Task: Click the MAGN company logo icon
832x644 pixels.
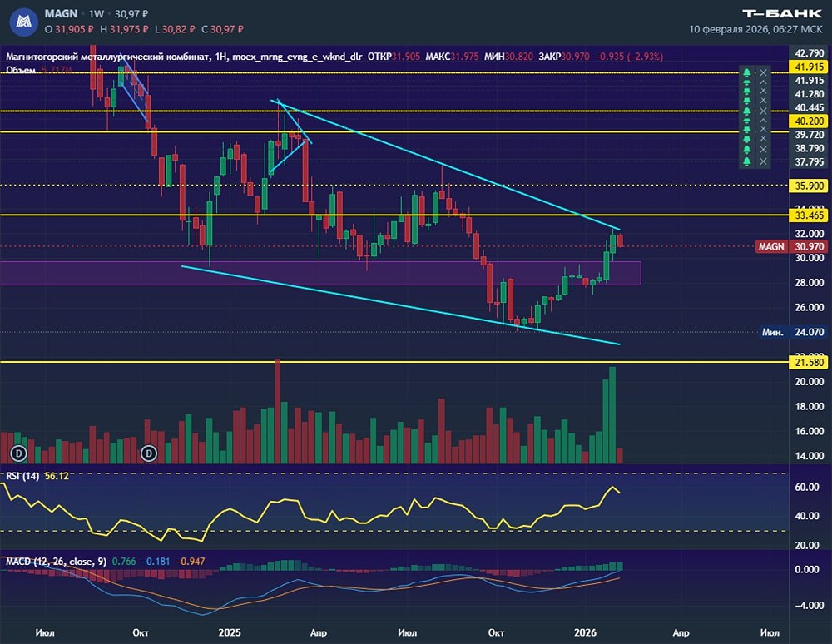Action: pos(23,22)
